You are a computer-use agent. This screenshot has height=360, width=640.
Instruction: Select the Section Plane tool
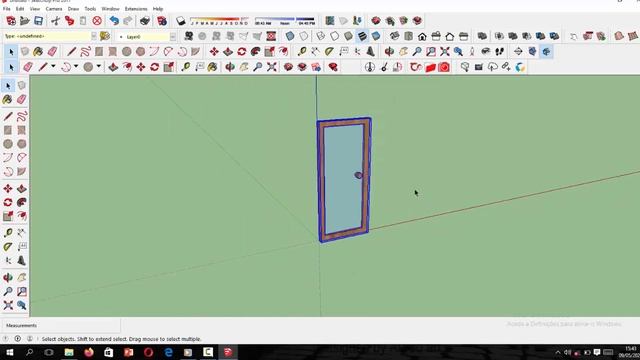pyautogui.click(x=518, y=52)
